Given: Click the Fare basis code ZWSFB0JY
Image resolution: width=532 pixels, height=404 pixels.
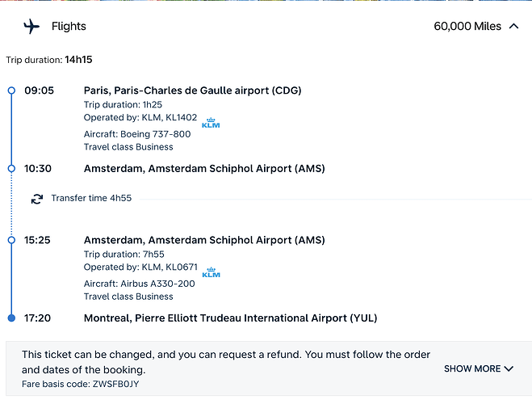Looking at the screenshot, I should [x=81, y=383].
